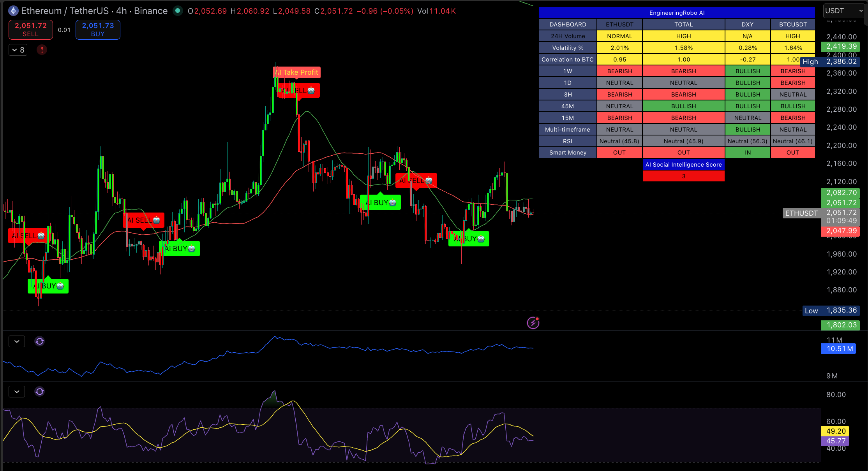Expand the 8 indicators legend
868x471 pixels.
pos(18,50)
